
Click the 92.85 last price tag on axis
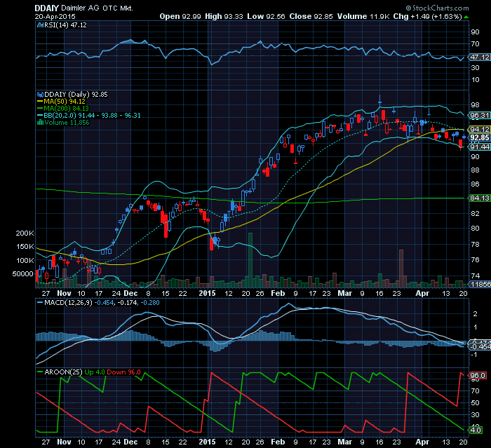click(x=479, y=137)
